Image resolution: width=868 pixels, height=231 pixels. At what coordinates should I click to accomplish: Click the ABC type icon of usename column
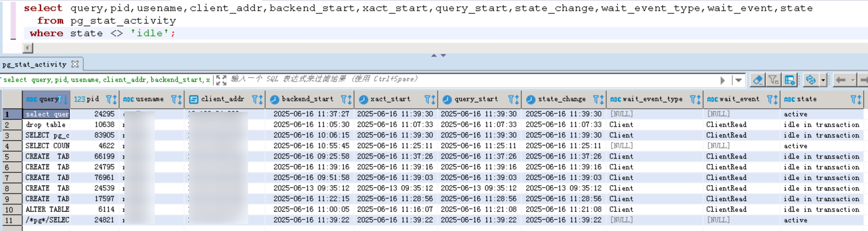pyautogui.click(x=129, y=99)
